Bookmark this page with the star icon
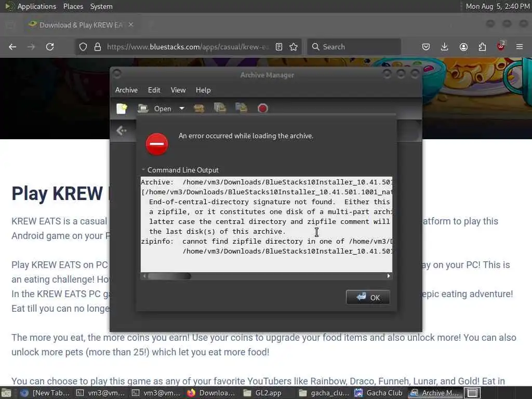This screenshot has width=532, height=399. pos(294,47)
